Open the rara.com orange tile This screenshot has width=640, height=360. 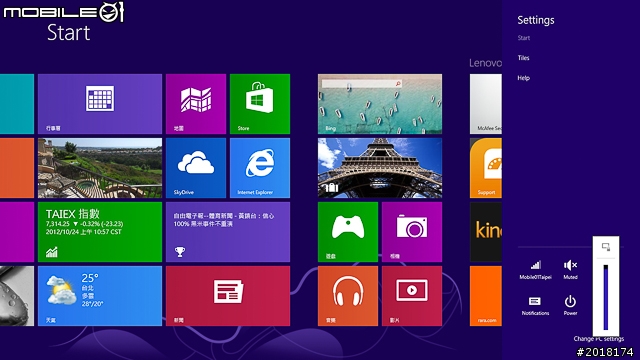(x=486, y=296)
